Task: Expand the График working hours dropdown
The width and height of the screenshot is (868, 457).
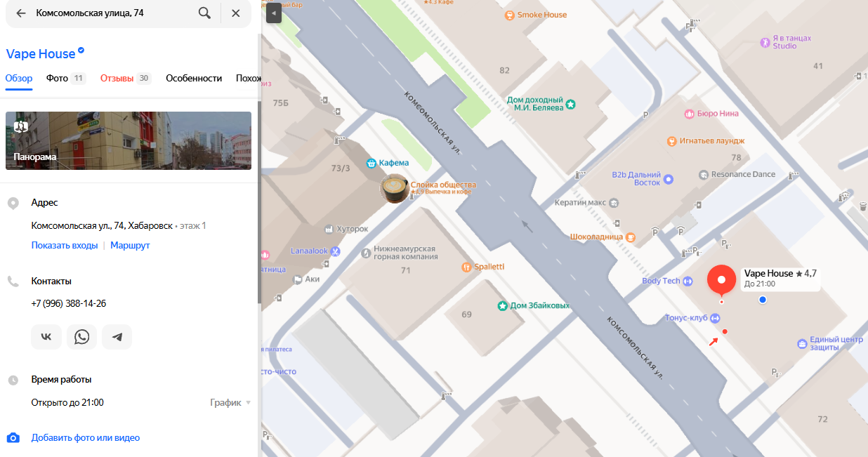Action: 230,403
